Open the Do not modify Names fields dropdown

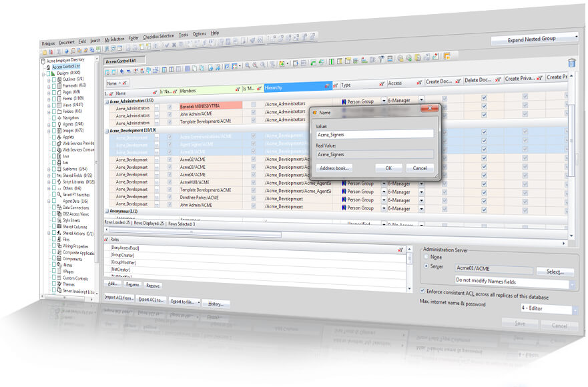tap(572, 285)
